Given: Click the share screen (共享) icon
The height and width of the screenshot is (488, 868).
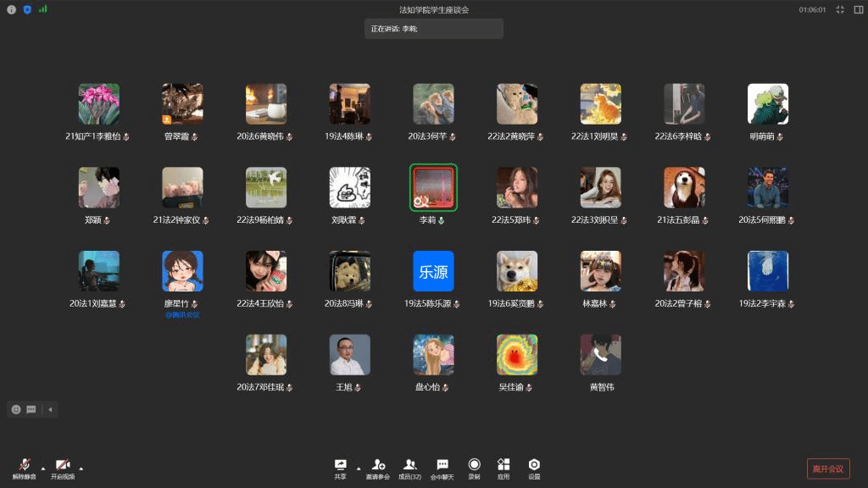Looking at the screenshot, I should tap(340, 465).
